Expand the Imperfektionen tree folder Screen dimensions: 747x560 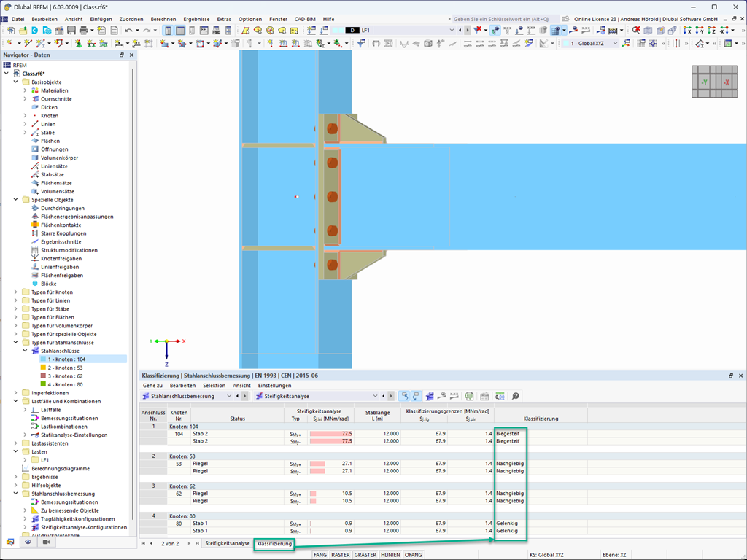coord(16,393)
